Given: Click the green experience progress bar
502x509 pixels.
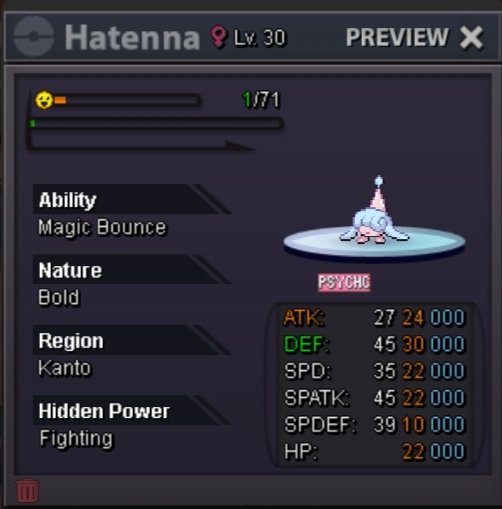Looking at the screenshot, I should coord(156,124).
